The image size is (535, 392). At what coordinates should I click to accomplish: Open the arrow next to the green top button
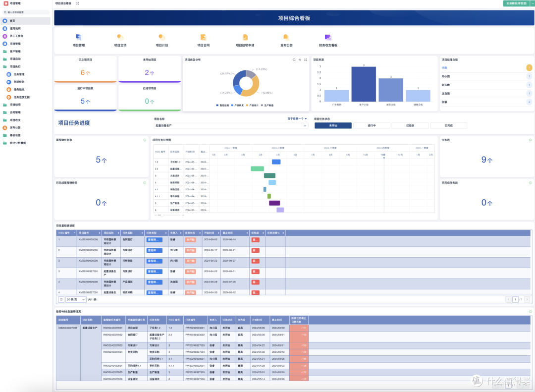(x=533, y=3)
